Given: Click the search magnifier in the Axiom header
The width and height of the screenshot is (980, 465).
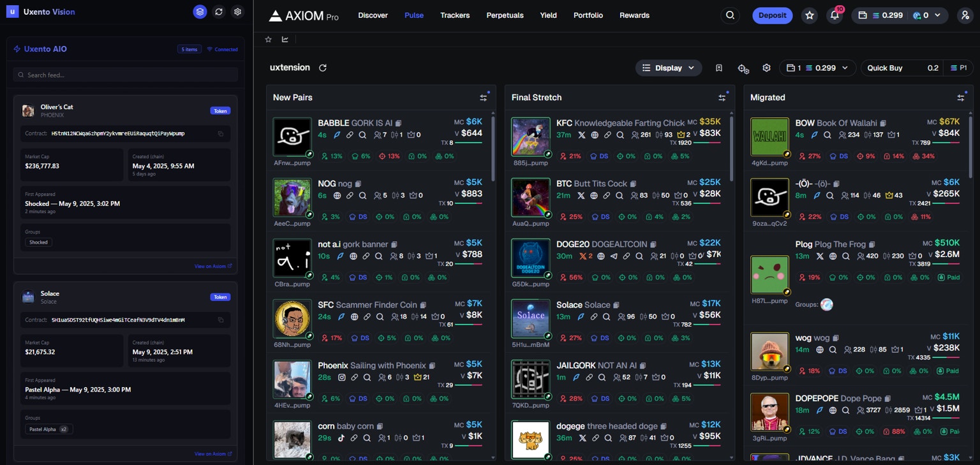Looking at the screenshot, I should tap(730, 15).
